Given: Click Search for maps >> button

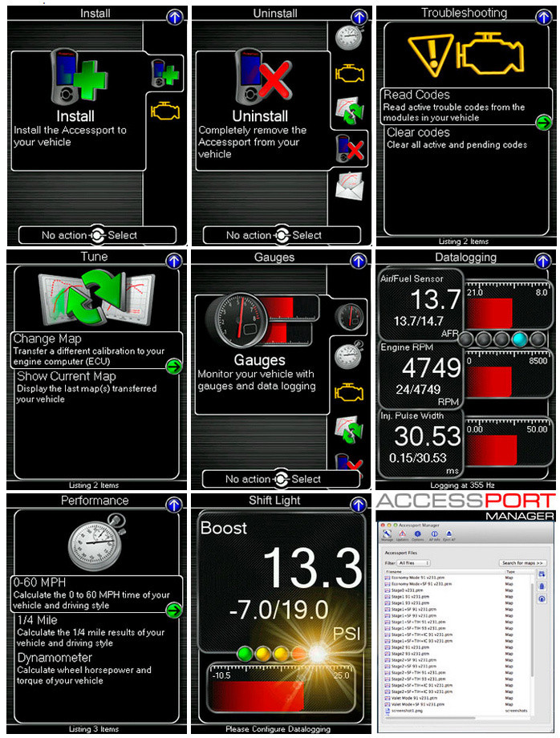Looking at the screenshot, I should coord(523,563).
